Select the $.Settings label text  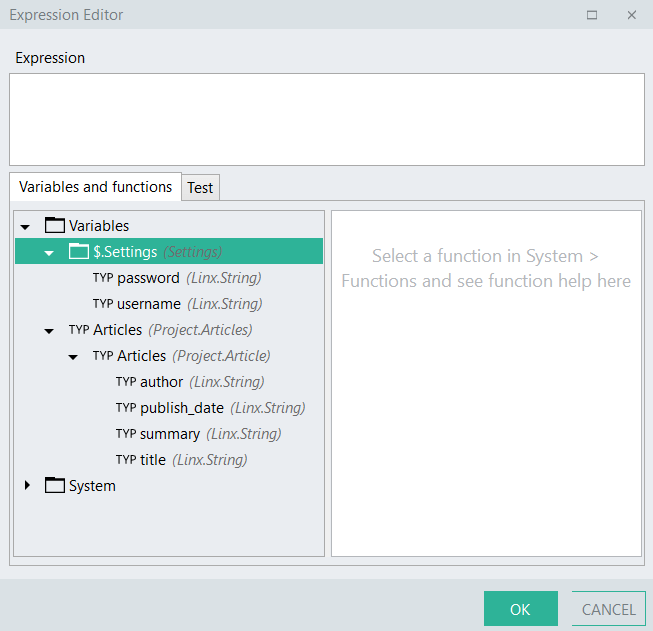(125, 252)
